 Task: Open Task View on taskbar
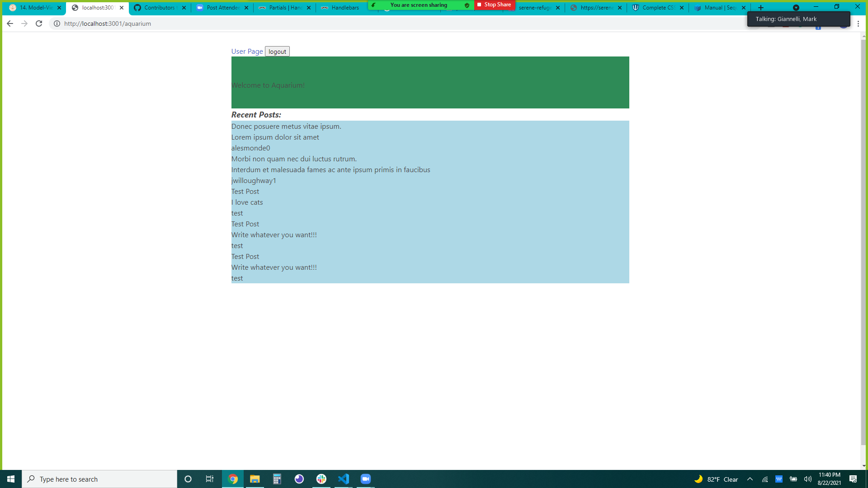(210, 479)
